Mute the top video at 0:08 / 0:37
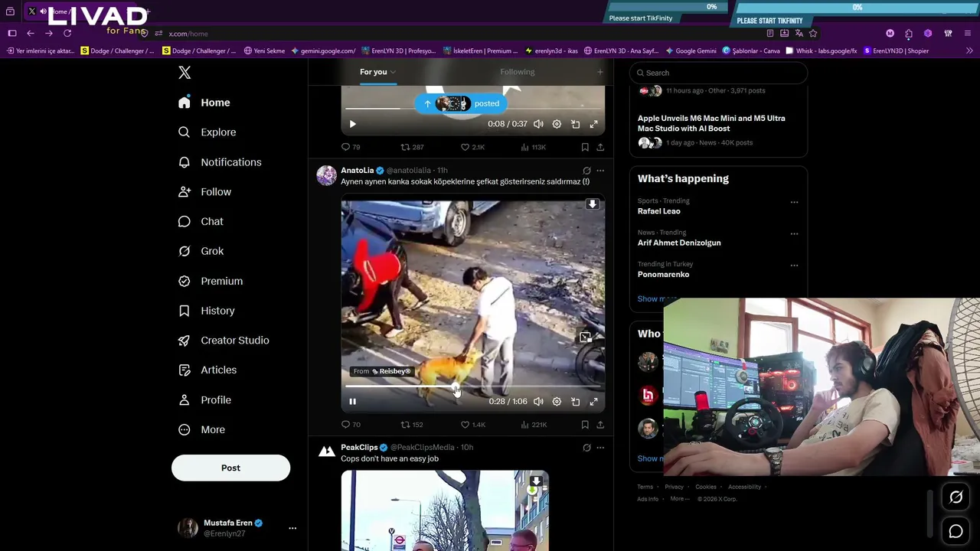Viewport: 980px width, 551px height. pos(538,124)
